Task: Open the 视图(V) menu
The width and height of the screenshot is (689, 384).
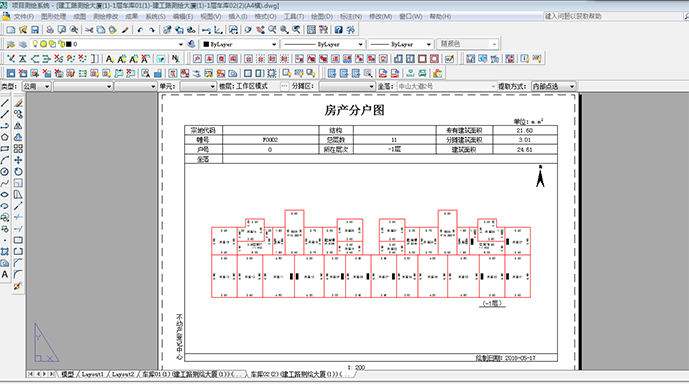Action: point(210,17)
